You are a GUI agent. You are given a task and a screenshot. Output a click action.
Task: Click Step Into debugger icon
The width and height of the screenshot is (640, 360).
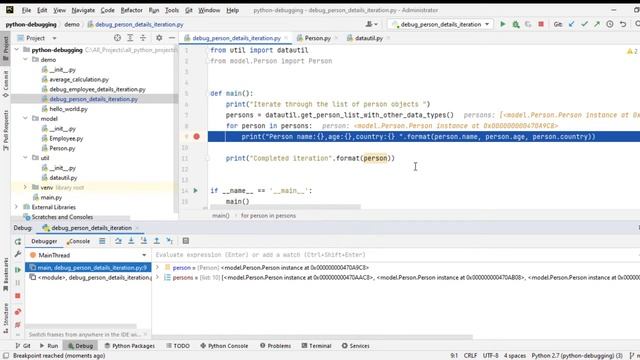131,241
